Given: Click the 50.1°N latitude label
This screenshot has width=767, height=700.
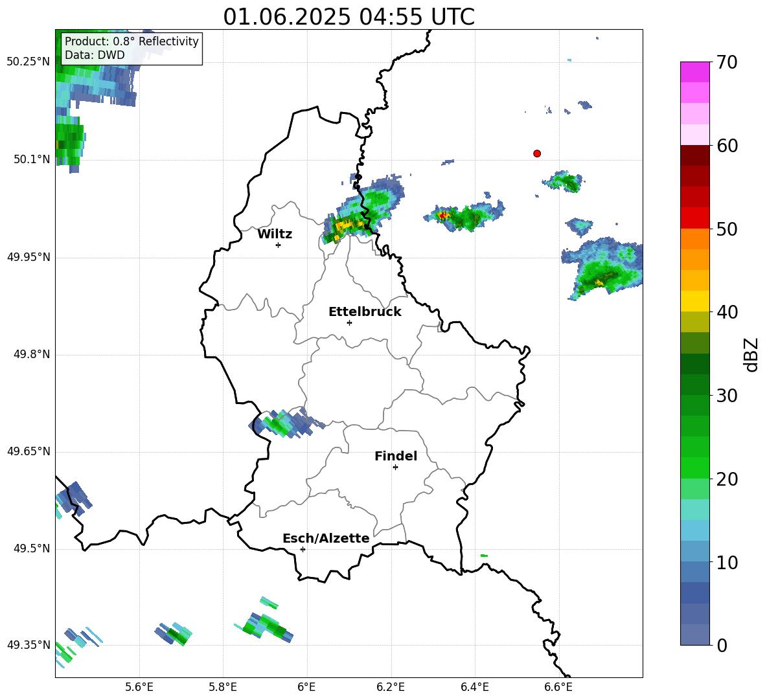Looking at the screenshot, I should tap(31, 160).
